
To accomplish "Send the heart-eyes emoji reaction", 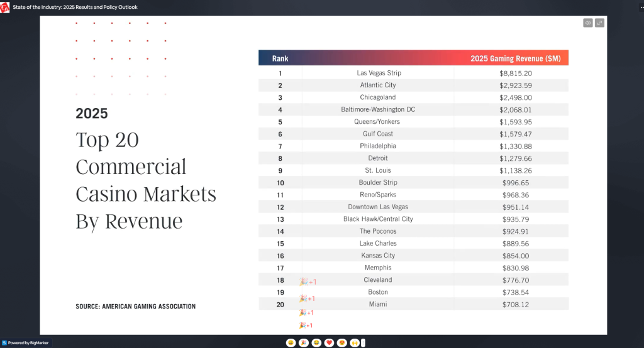I will 342,342.
